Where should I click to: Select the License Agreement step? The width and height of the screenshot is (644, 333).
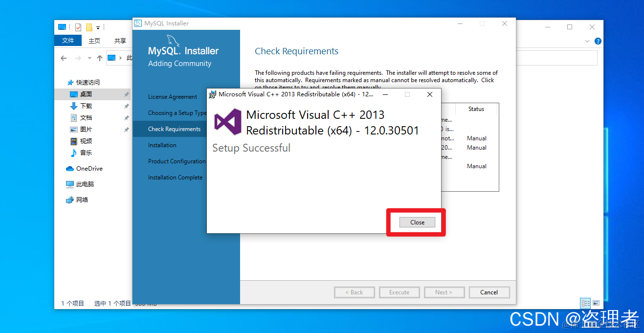coord(173,97)
